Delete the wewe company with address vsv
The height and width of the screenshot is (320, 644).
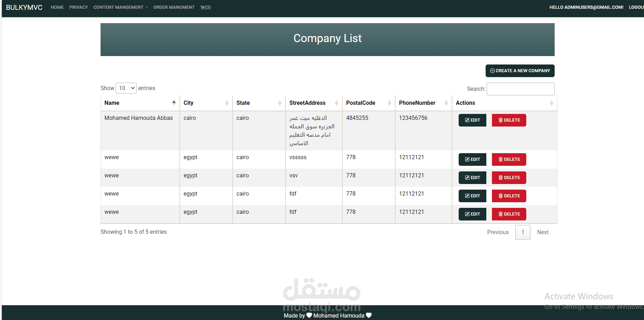point(509,178)
